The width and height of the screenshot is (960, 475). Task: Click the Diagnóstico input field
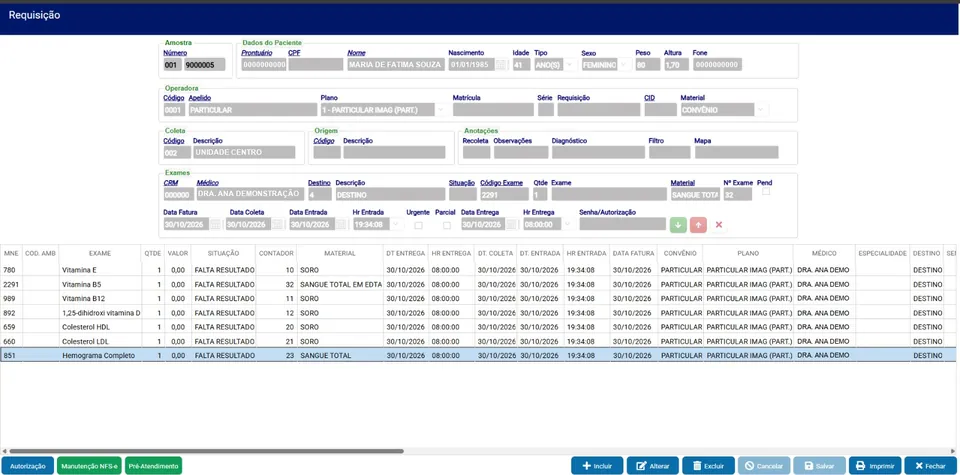click(598, 152)
